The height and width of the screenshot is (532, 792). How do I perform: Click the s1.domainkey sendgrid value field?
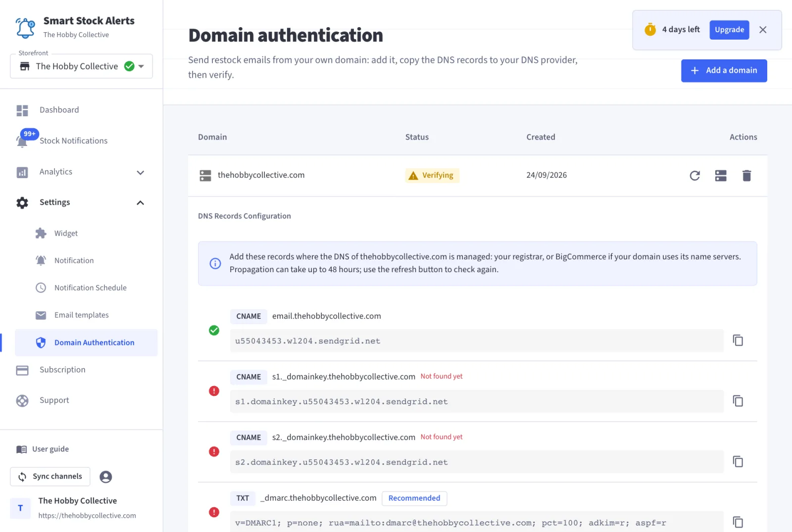point(477,401)
